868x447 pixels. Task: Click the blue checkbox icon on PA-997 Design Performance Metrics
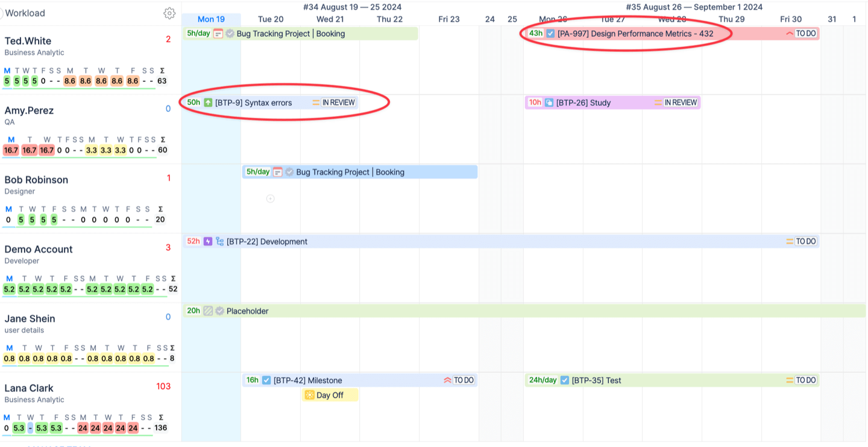[550, 34]
